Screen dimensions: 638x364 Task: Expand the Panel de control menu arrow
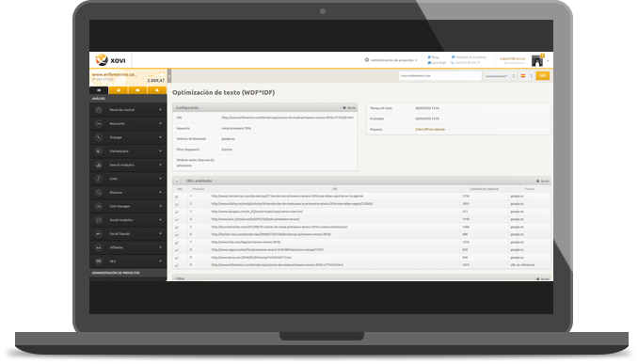click(160, 110)
